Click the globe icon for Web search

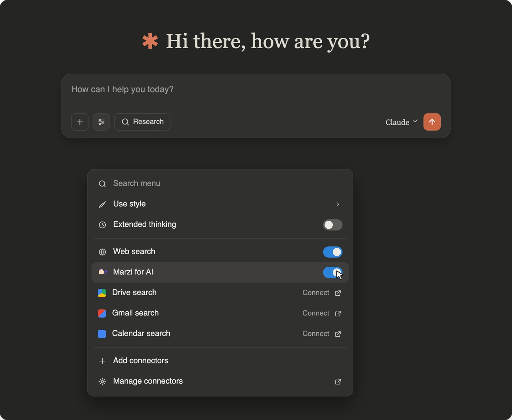102,252
